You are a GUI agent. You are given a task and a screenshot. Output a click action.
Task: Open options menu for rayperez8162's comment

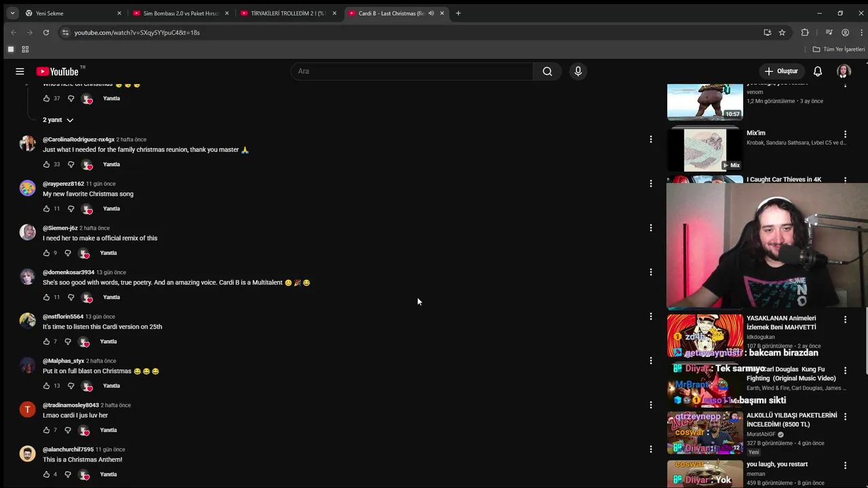click(651, 184)
